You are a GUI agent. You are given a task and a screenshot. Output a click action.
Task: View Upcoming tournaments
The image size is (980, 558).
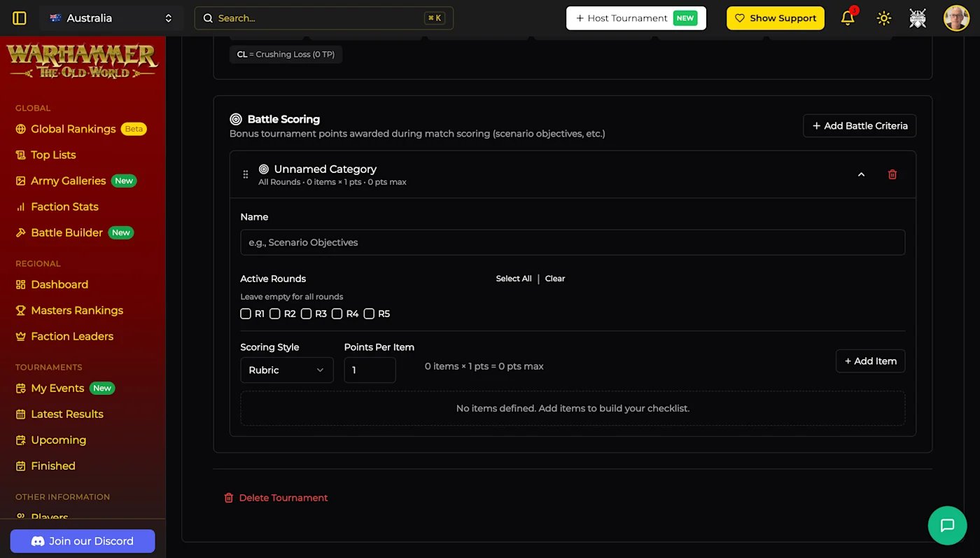tap(58, 440)
